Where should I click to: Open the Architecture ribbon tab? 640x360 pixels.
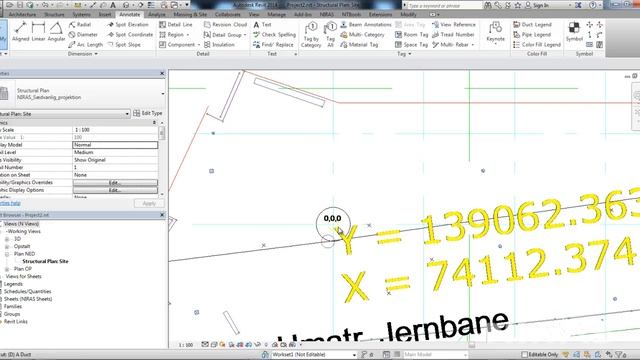point(22,14)
